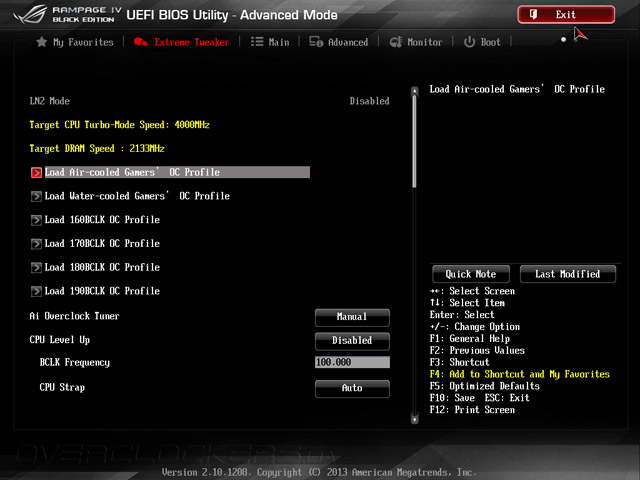Screen dimensions: 640x480
Task: Open CPU Strap Auto dropdown
Action: [x=352, y=388]
